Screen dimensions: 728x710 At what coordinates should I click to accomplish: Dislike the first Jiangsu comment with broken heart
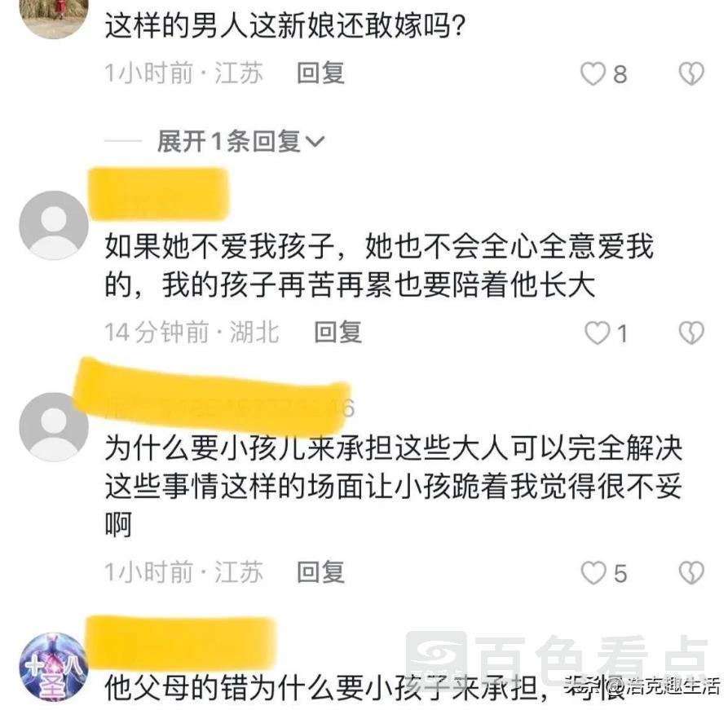691,73
